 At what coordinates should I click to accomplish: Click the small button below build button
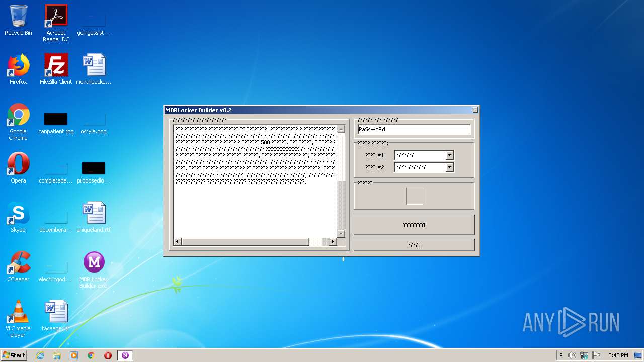414,245
